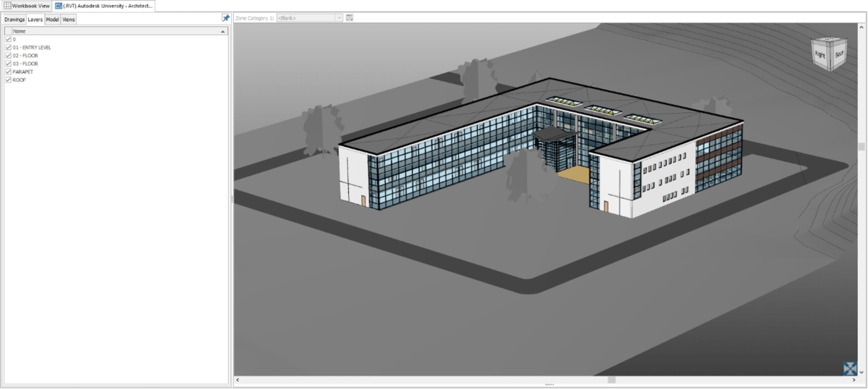Image resolution: width=868 pixels, height=389 pixels.
Task: Switch to the Workbook View tab
Action: [x=27, y=5]
